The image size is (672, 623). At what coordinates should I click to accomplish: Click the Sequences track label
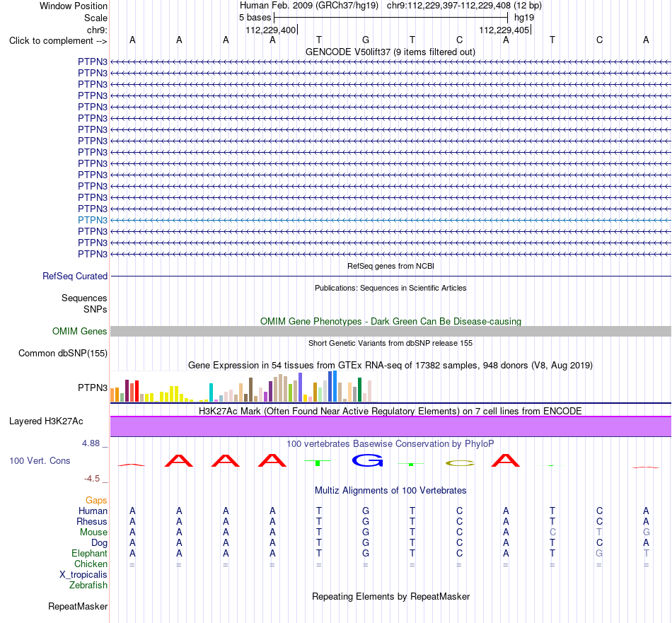click(84, 298)
